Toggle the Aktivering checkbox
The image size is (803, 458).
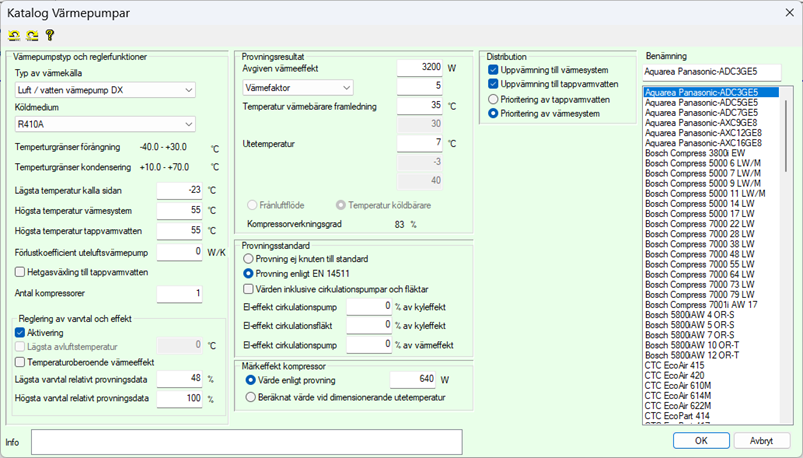click(x=21, y=332)
